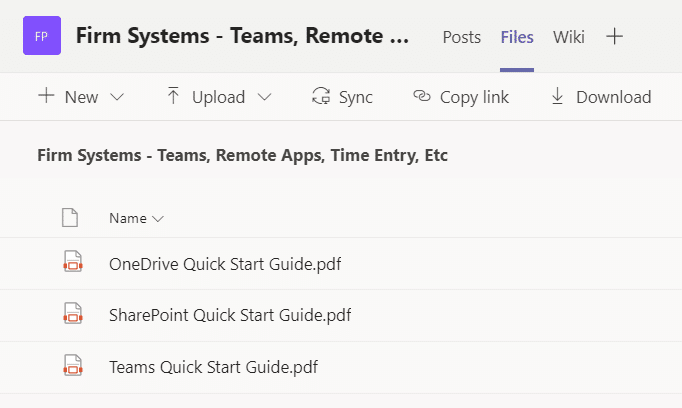The width and height of the screenshot is (682, 408).
Task: Open Teams Quick Start Guide.pdf
Action: pos(213,367)
